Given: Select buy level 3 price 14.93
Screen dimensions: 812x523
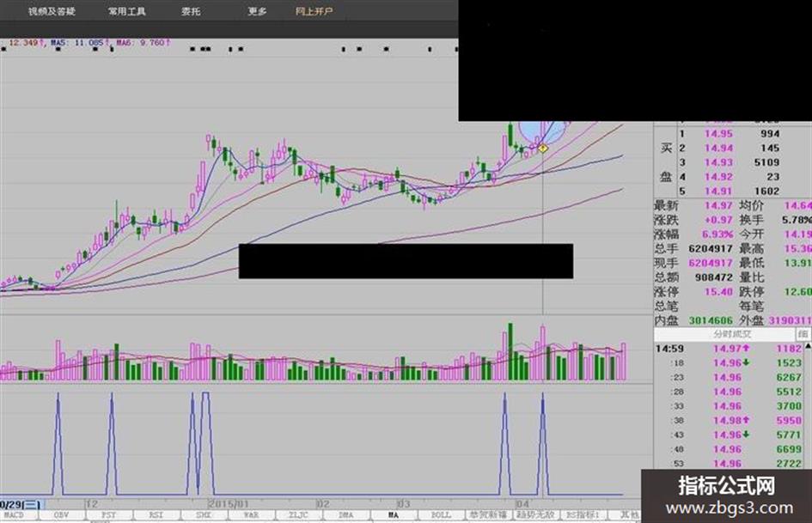Looking at the screenshot, I should (x=719, y=162).
